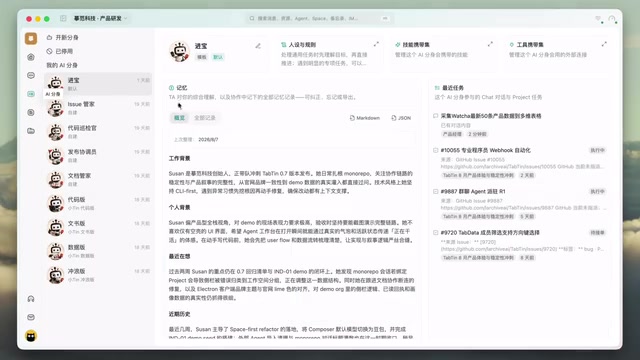Open the 技能携带集 card title
This screenshot has height=360, width=640.
(416, 44)
